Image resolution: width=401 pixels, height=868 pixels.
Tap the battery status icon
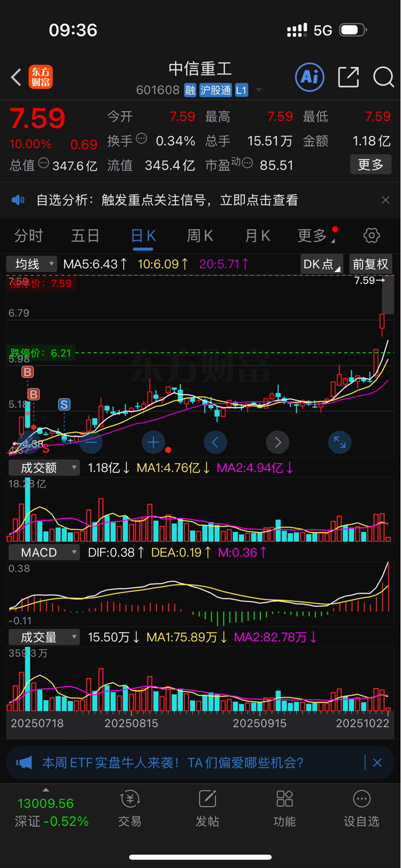[x=353, y=30]
